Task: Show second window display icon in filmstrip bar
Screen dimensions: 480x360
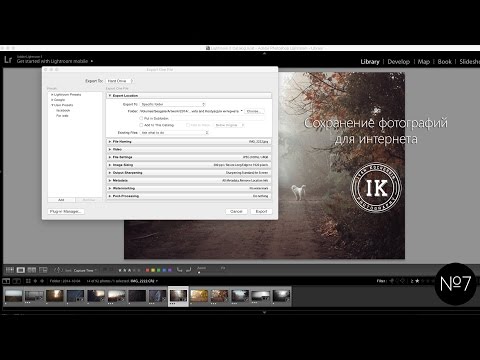Action: point(16,281)
